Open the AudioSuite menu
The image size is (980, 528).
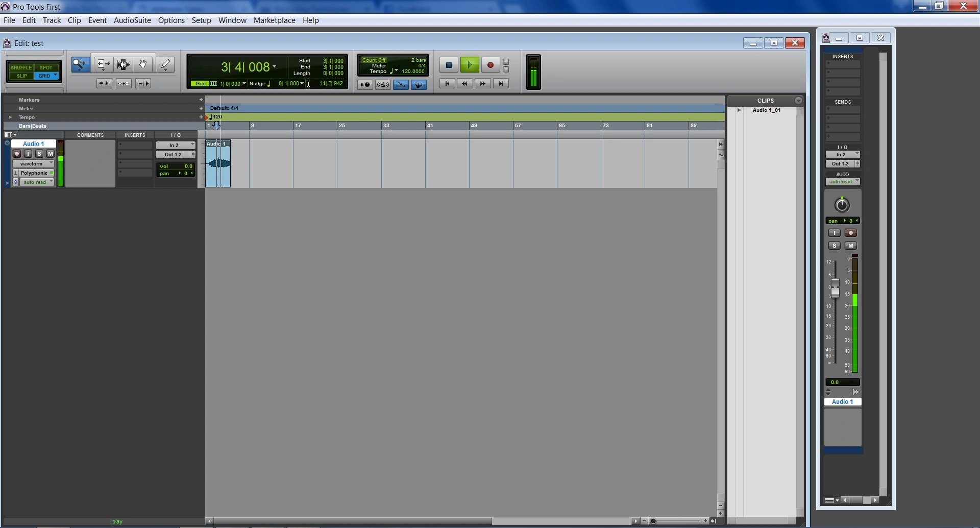132,20
